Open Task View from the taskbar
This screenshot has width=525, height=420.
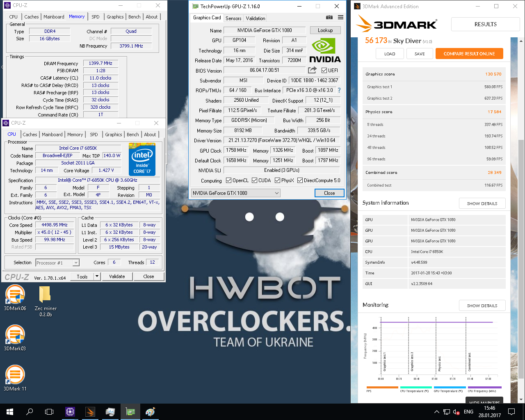tap(49, 411)
